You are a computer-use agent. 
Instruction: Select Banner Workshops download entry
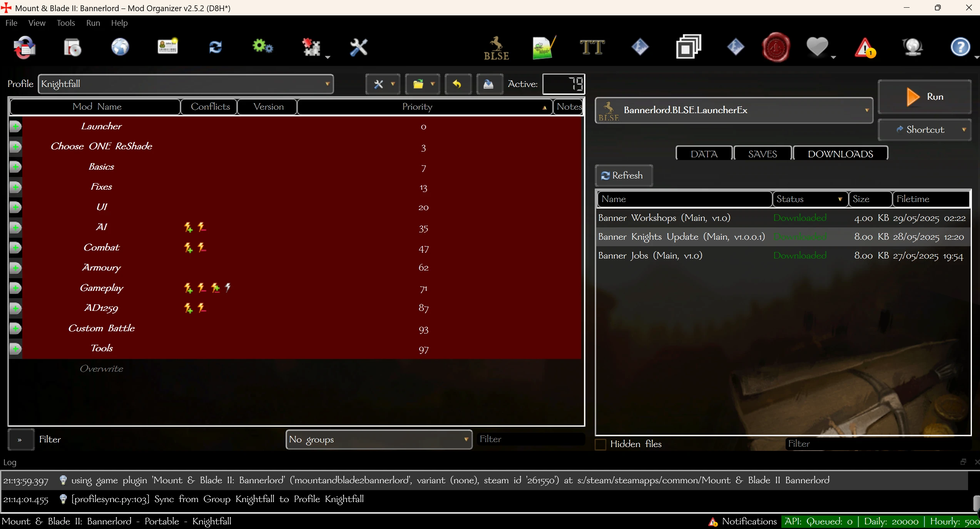coord(783,218)
